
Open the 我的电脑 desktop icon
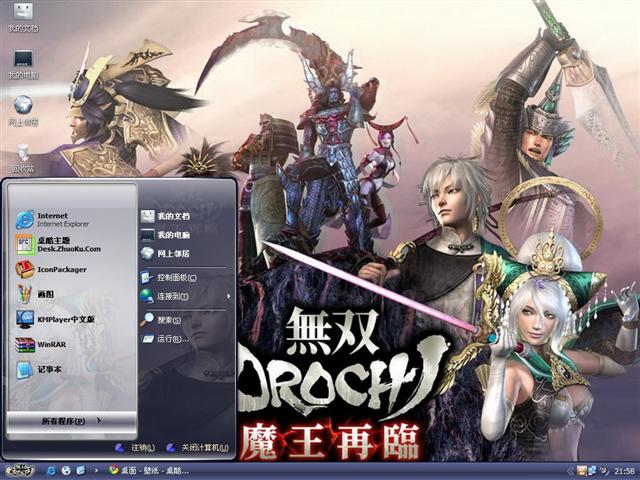23,64
